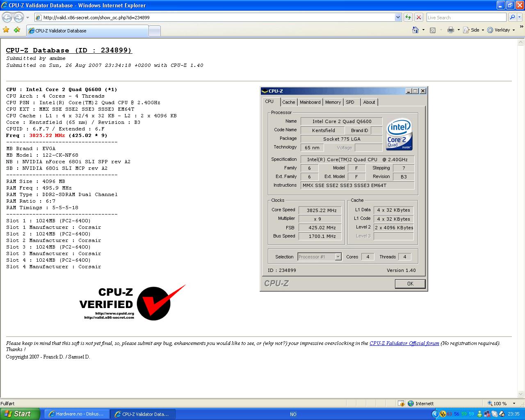Click the Core Speed 3825.22 MHz field

click(x=320, y=210)
